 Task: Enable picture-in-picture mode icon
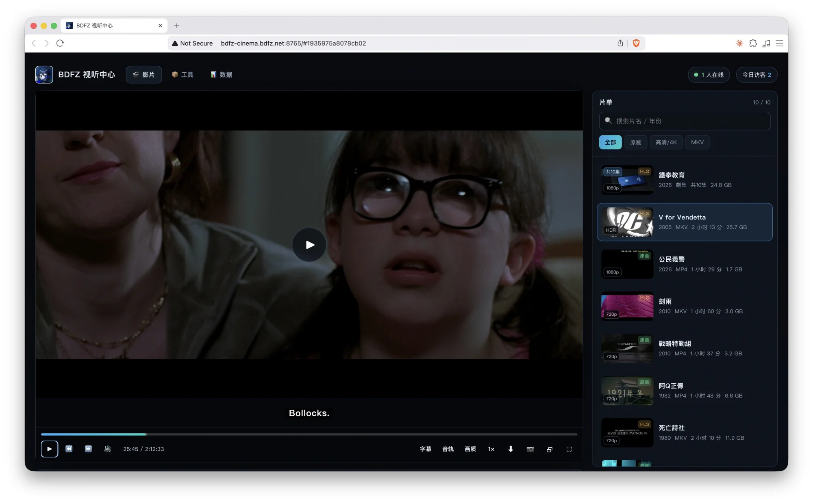click(550, 449)
